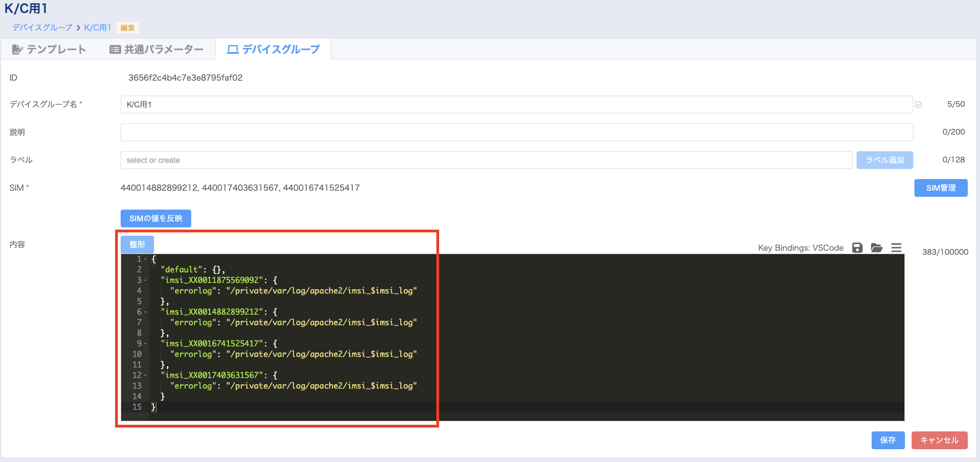Viewport: 980px width, 462px height.
Task: Collapse the fold arrow on line 3
Action: click(x=146, y=280)
